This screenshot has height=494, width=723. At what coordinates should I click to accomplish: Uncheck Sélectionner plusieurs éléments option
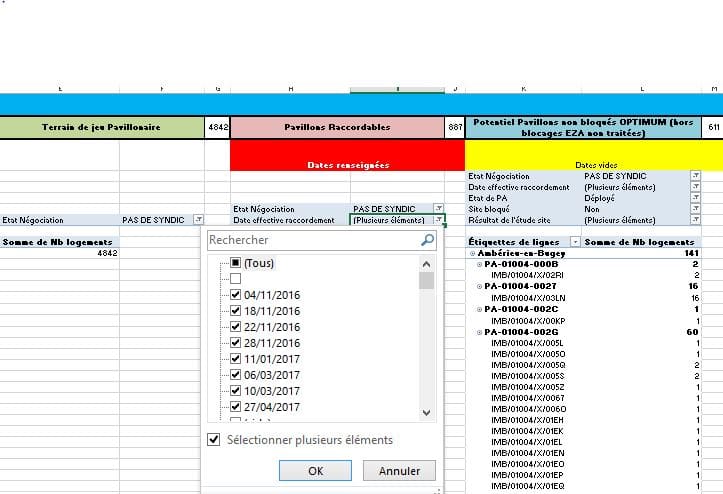pyautogui.click(x=214, y=440)
